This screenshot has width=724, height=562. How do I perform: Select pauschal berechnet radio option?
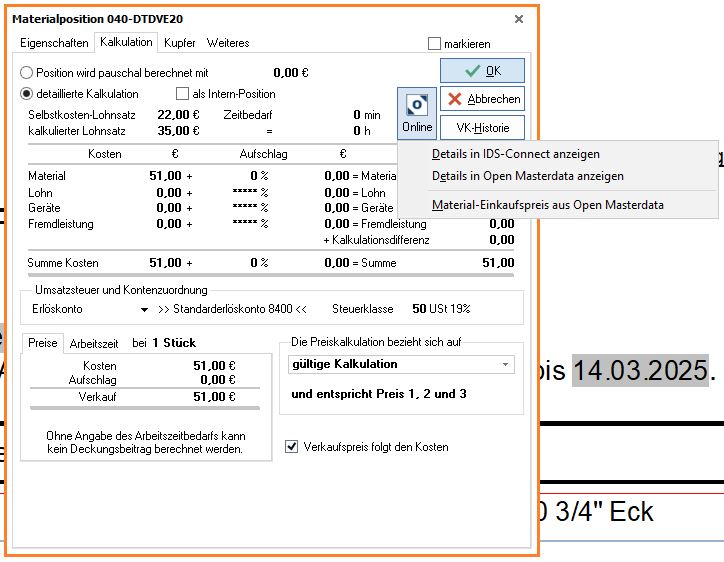click(27, 73)
